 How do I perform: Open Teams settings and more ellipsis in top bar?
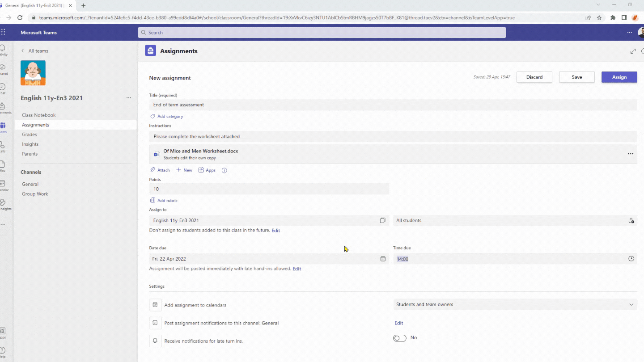pos(630,33)
